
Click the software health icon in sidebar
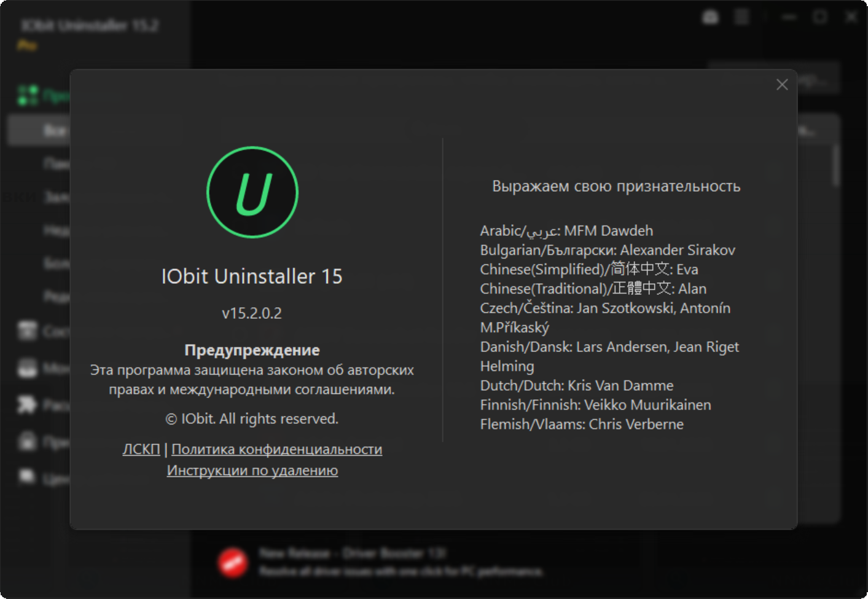tap(27, 331)
